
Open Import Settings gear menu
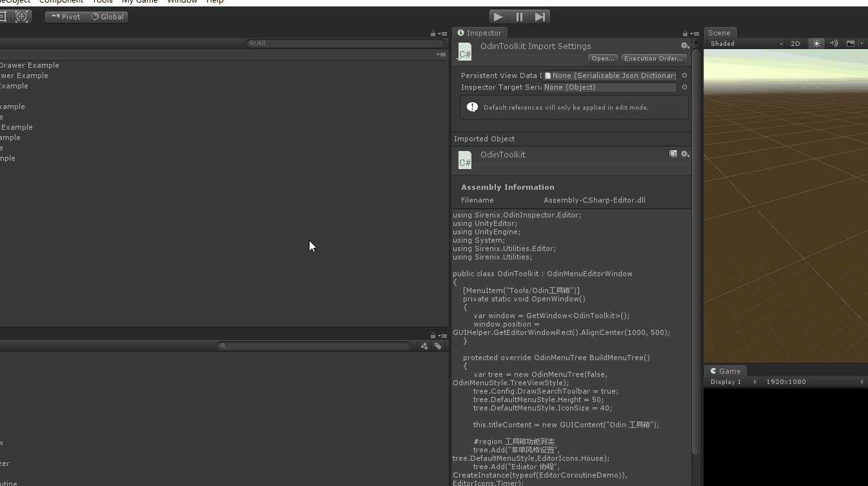[x=684, y=46]
